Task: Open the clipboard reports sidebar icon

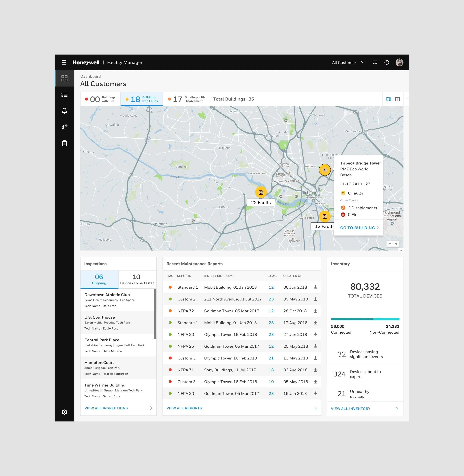Action: pyautogui.click(x=64, y=143)
